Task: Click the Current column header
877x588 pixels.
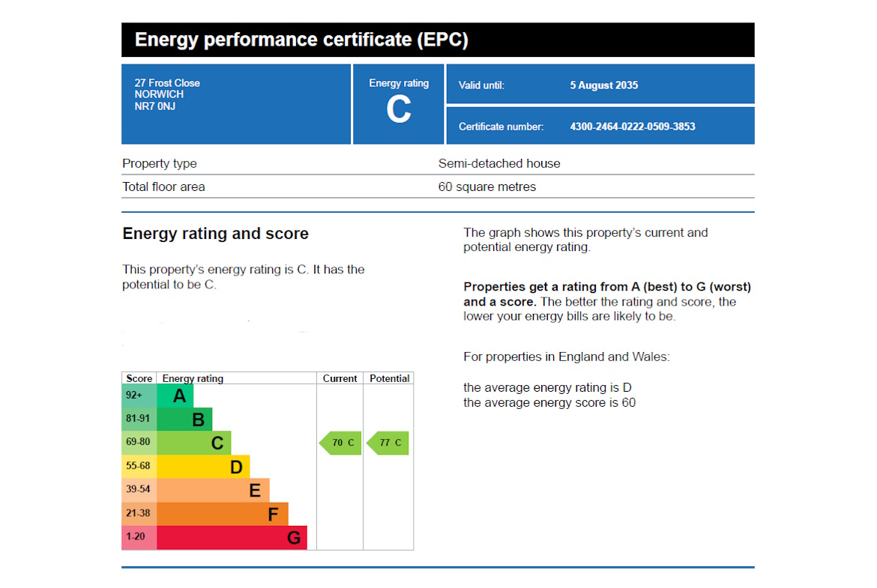Action: click(340, 378)
